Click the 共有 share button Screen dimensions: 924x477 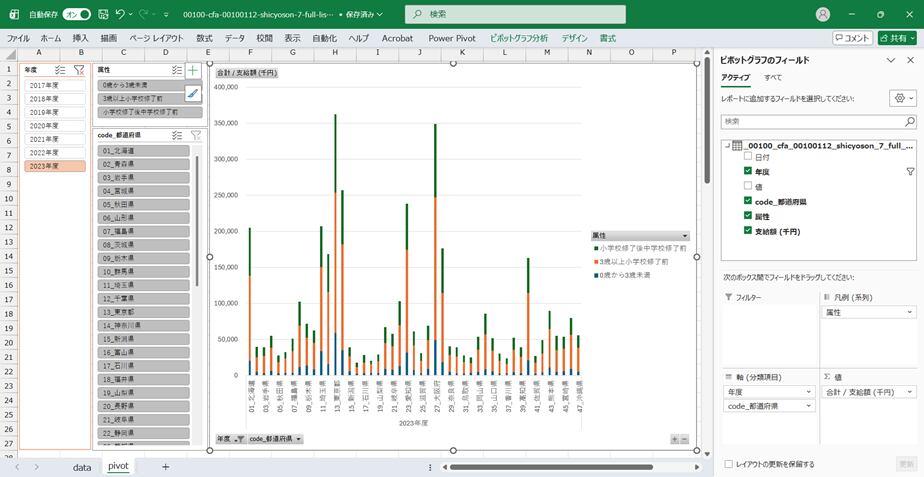pyautogui.click(x=896, y=37)
